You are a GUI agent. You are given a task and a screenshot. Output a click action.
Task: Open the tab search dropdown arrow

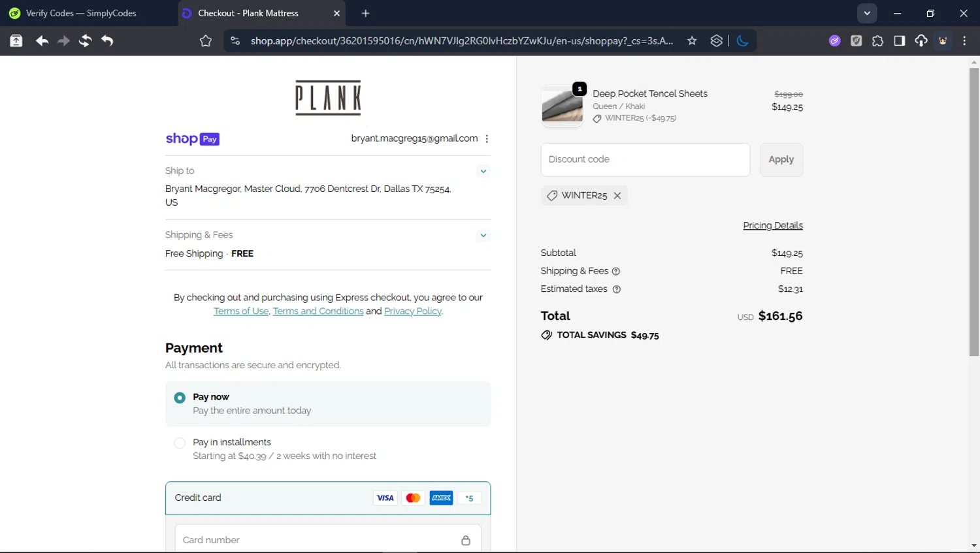(x=867, y=13)
